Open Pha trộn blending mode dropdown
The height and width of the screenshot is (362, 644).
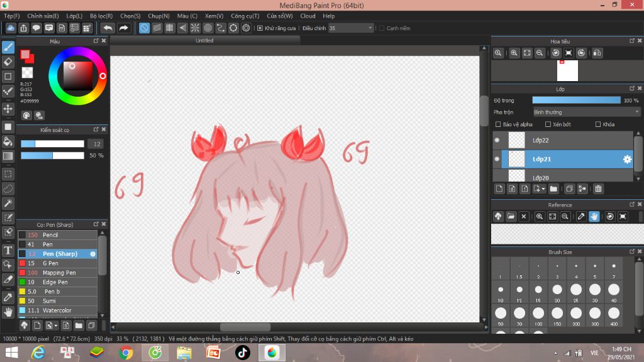(586, 112)
